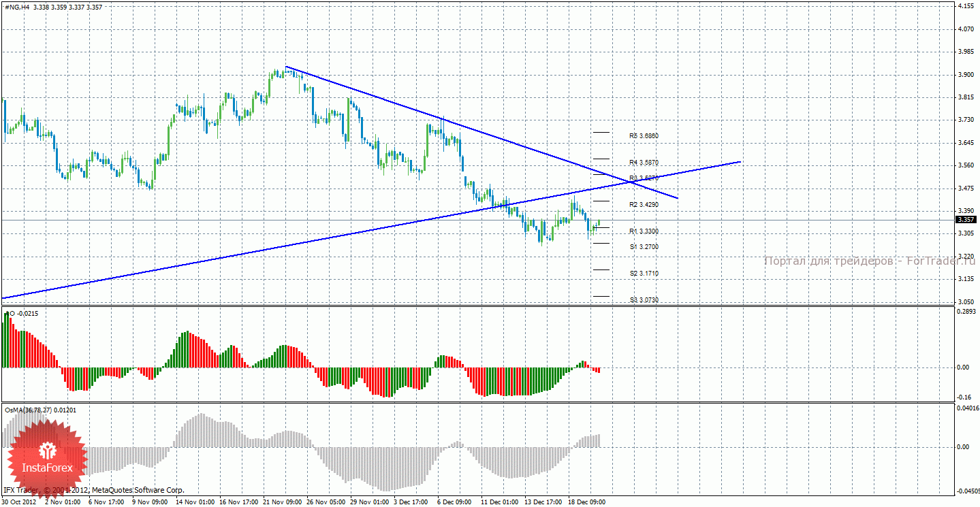The image size is (980, 507).
Task: Click the OsMA scale value 0.04016
Action: tap(968, 408)
